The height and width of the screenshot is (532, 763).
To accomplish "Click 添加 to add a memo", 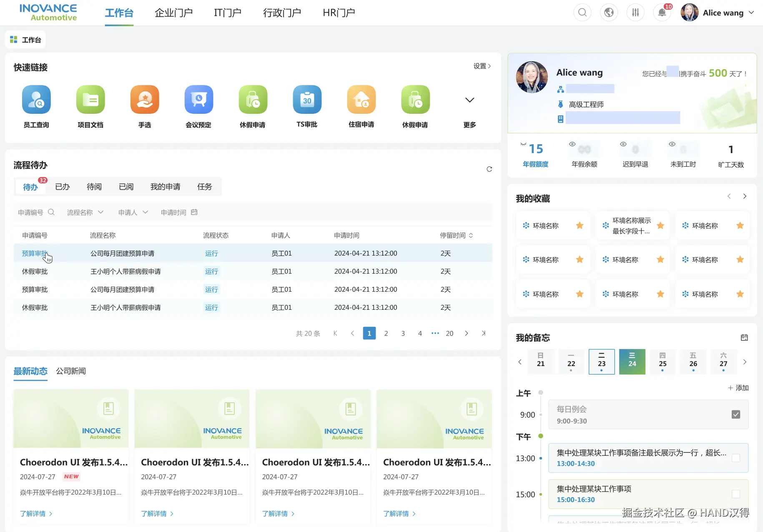I will [738, 388].
